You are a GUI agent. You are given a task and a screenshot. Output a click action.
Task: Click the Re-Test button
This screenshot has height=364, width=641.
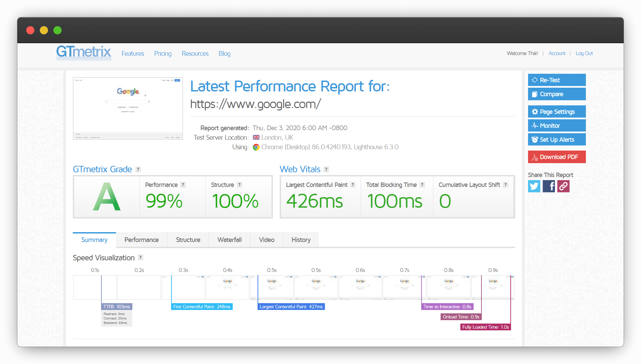coord(557,80)
